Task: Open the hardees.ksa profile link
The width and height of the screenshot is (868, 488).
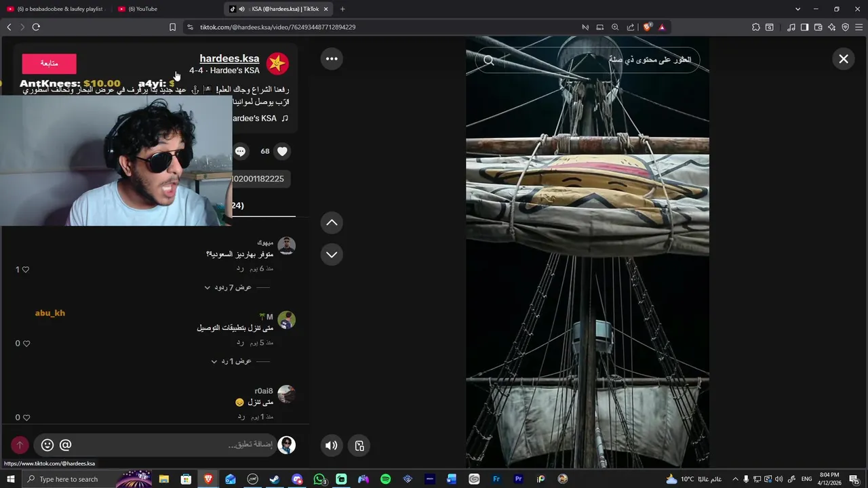Action: coord(229,58)
